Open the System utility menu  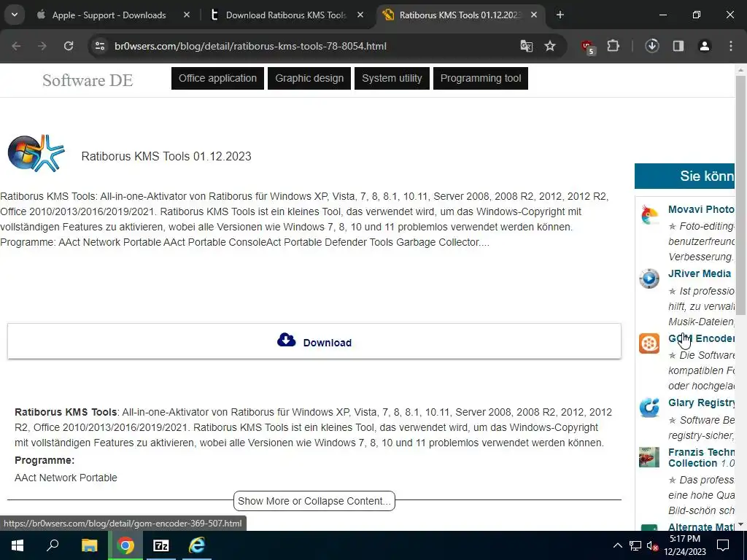point(392,78)
